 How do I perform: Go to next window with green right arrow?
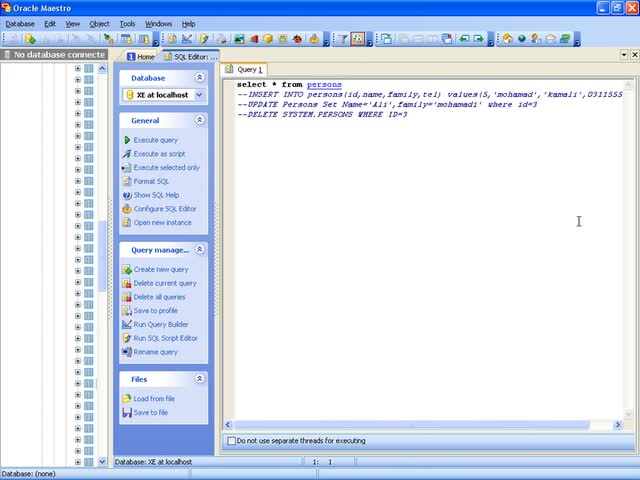478,39
